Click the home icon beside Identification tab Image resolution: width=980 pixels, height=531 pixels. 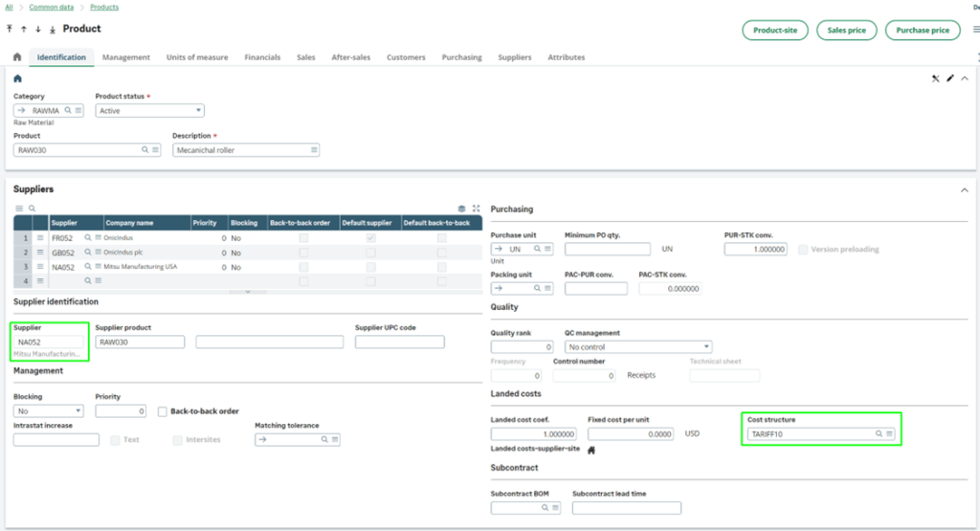pos(16,57)
